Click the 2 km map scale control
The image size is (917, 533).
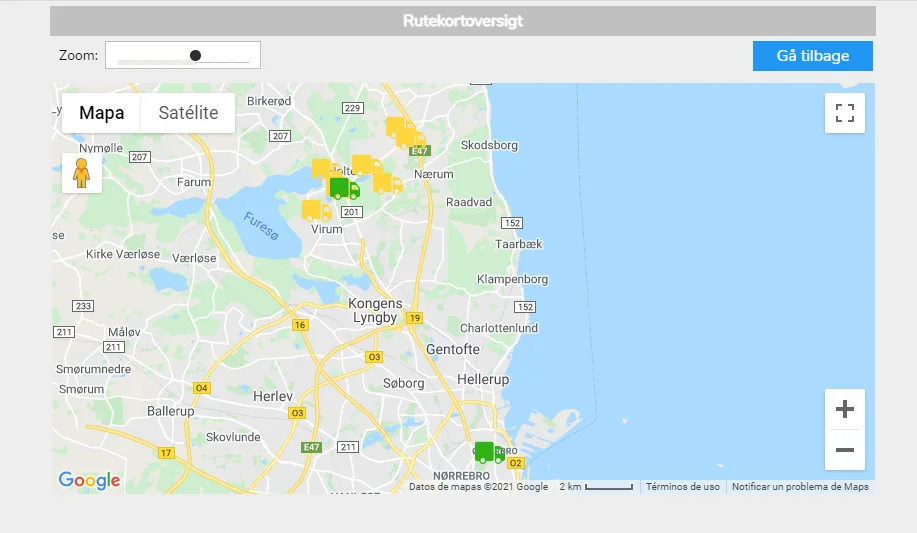(596, 487)
